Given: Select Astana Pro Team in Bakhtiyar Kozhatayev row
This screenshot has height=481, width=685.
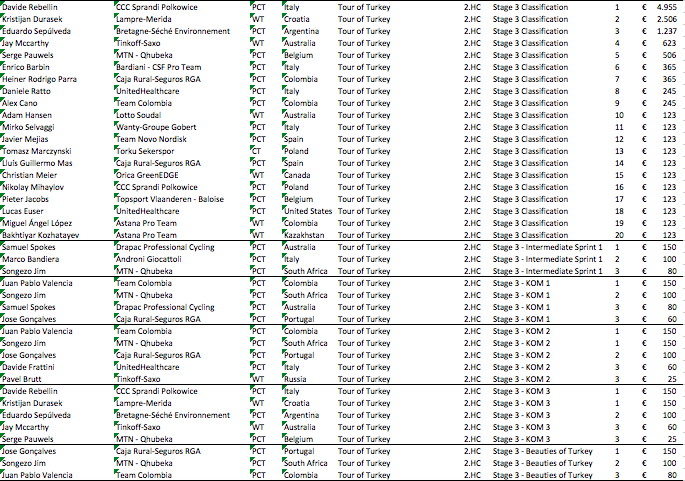Looking at the screenshot, I should 146,235.
